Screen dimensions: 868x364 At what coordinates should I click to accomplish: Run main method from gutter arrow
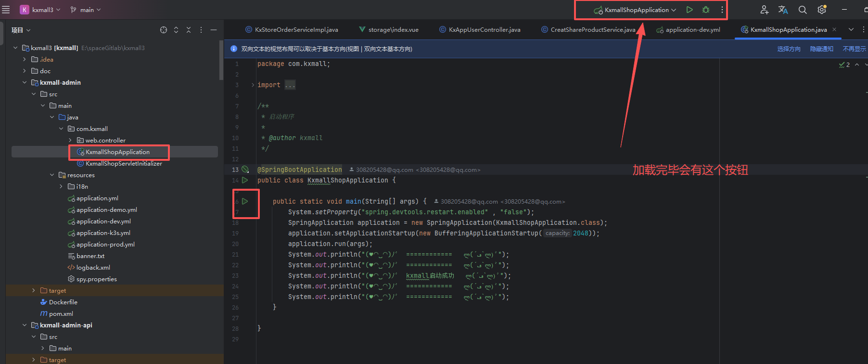click(x=245, y=201)
